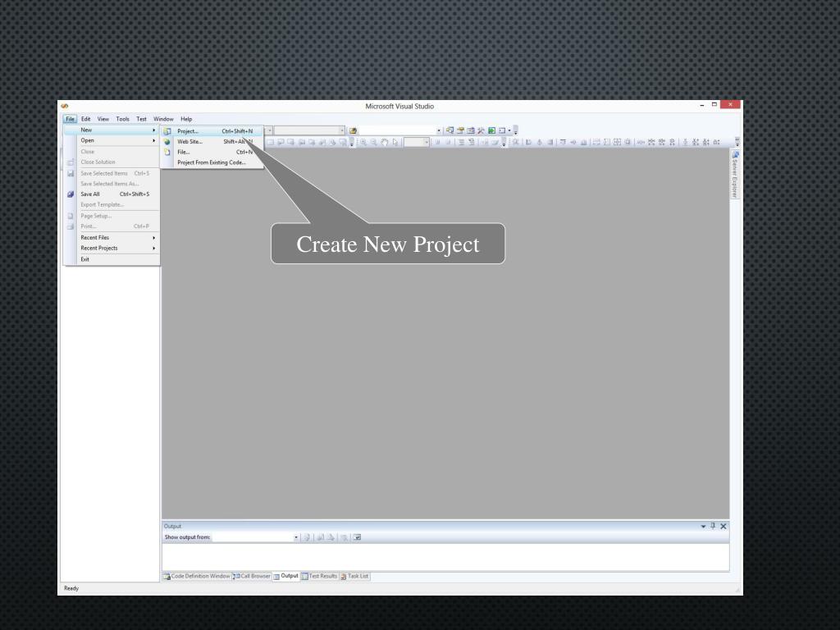Click the Visual Studio title bar logo

(65, 106)
